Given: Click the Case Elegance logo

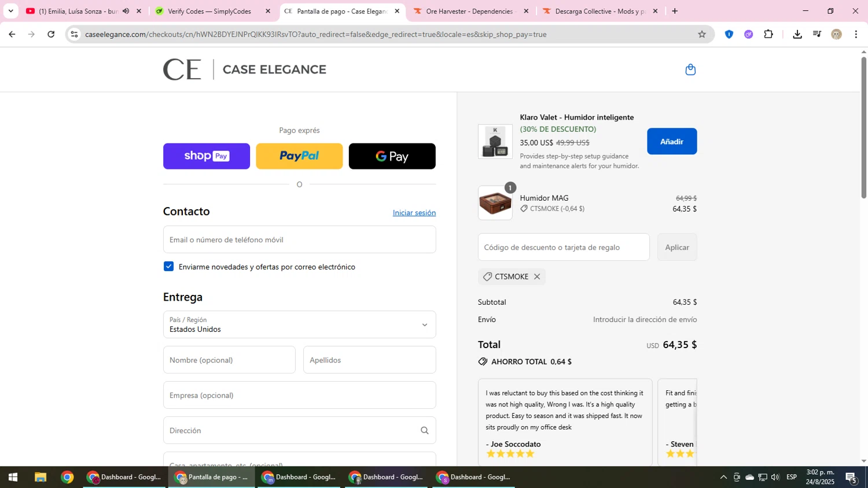Looking at the screenshot, I should tap(244, 69).
